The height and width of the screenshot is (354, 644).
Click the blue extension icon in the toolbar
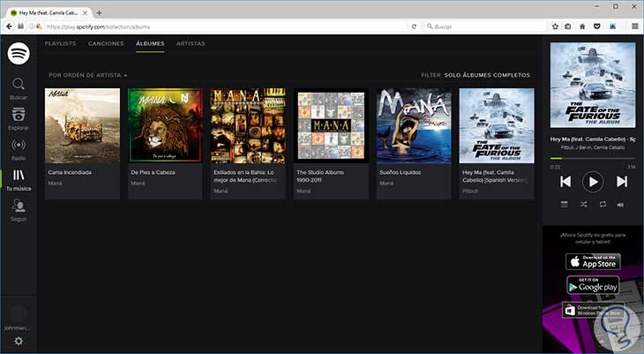(x=612, y=26)
